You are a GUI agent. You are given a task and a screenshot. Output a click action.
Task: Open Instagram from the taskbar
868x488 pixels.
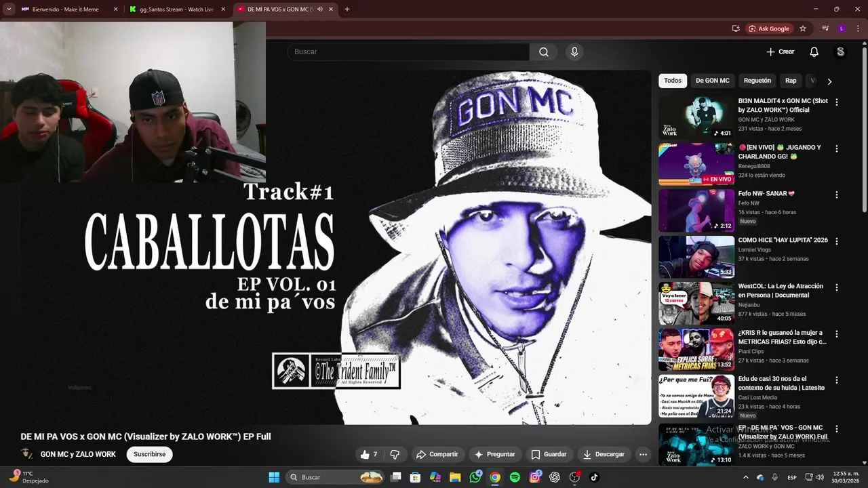[x=535, y=477]
